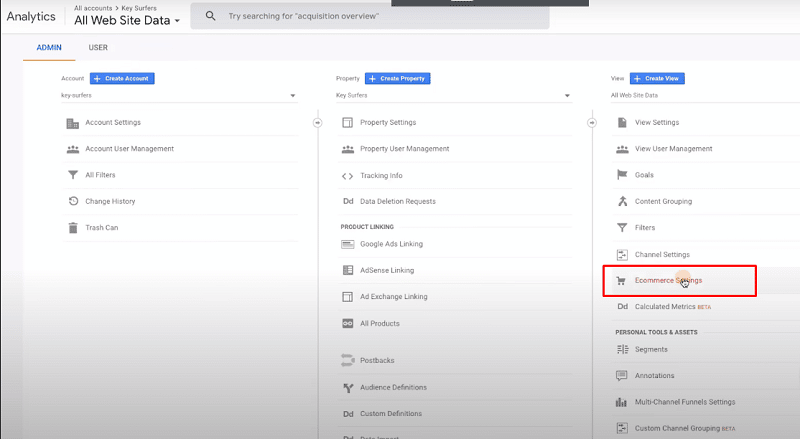Expand the All Web Site Data header picker
The height and width of the screenshot is (439, 800).
coord(127,20)
